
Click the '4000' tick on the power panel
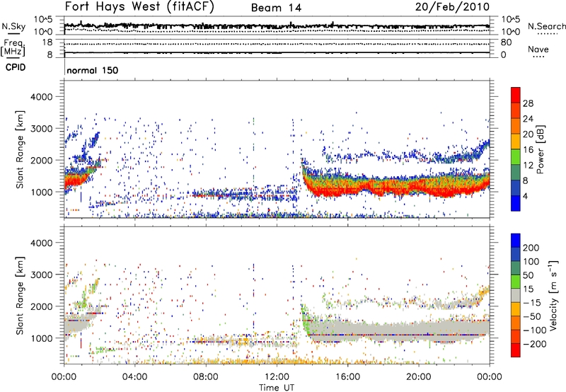(42, 97)
